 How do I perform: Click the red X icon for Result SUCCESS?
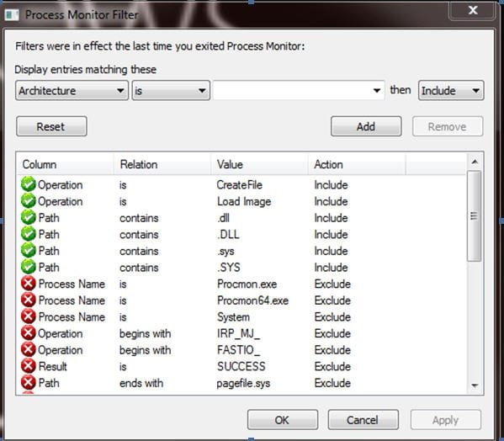pyautogui.click(x=29, y=366)
